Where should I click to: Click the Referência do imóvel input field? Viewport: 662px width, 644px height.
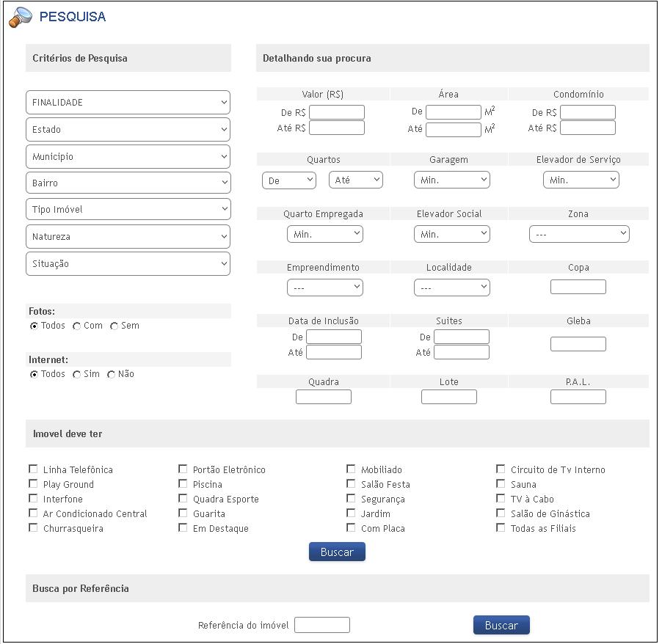pyautogui.click(x=322, y=626)
